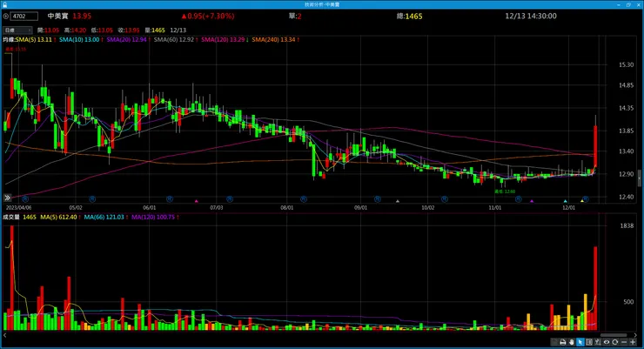
Task: Click the stock name 中美實
Action: click(57, 16)
